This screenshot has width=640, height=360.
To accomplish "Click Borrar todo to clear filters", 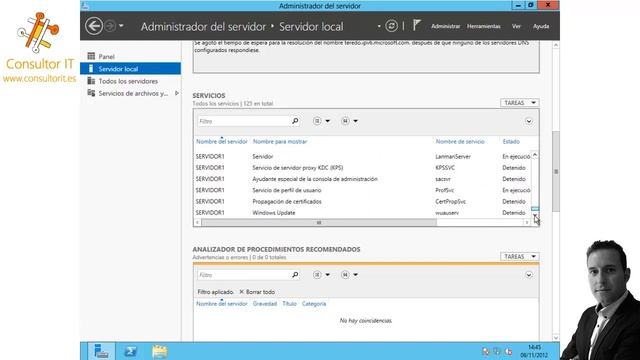I will [257, 292].
